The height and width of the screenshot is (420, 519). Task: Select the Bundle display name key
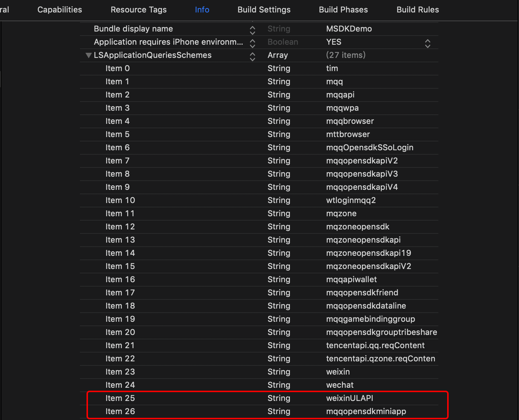tap(133, 29)
